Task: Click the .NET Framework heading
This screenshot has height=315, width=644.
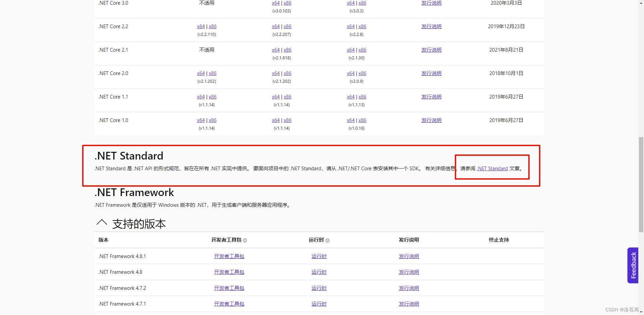Action: click(x=134, y=192)
